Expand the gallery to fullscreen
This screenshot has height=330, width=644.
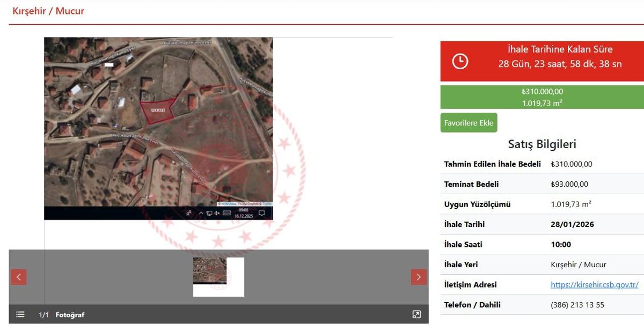point(416,314)
